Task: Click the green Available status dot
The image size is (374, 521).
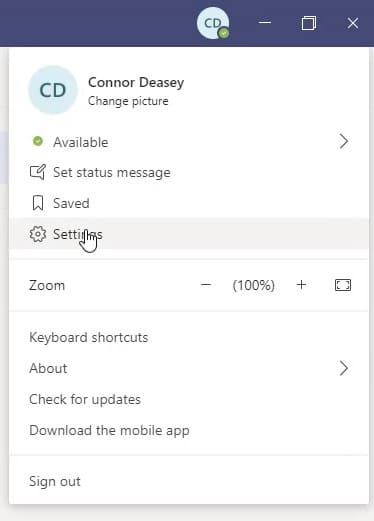Action: tap(38, 141)
